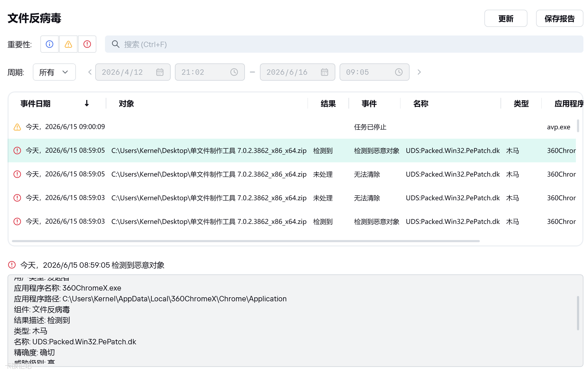Click the search field for reports

344,44
